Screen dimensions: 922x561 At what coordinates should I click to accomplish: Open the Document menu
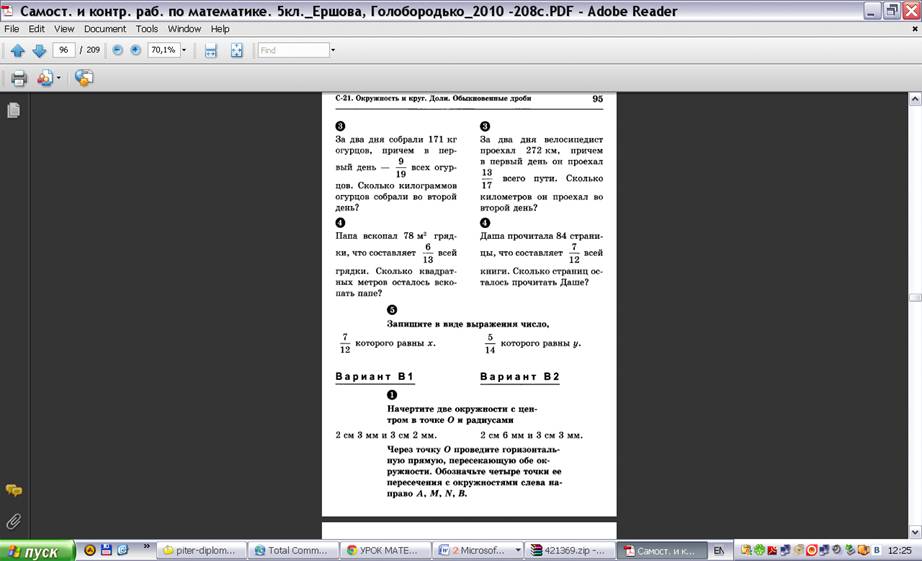pos(104,29)
